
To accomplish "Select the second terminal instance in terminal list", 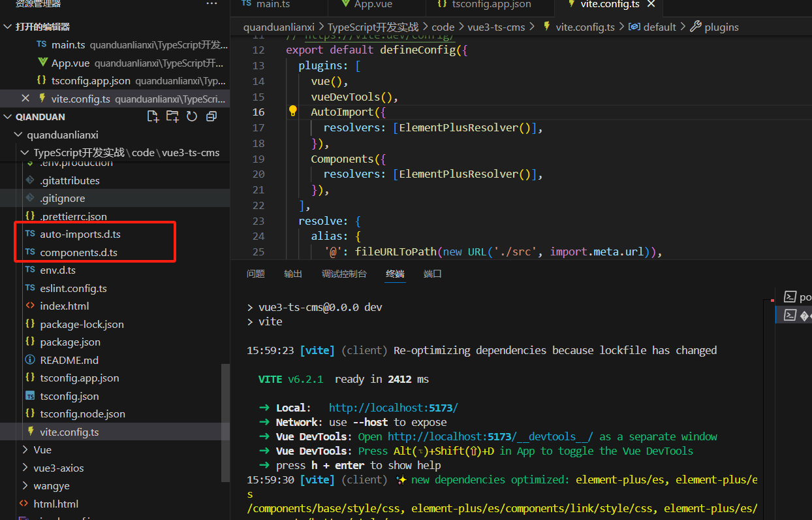I will [x=794, y=315].
